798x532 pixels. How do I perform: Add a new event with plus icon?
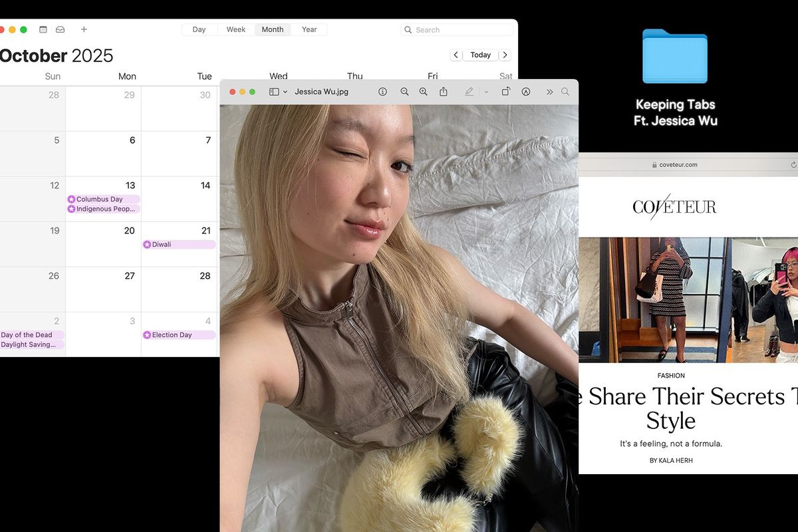tap(84, 29)
